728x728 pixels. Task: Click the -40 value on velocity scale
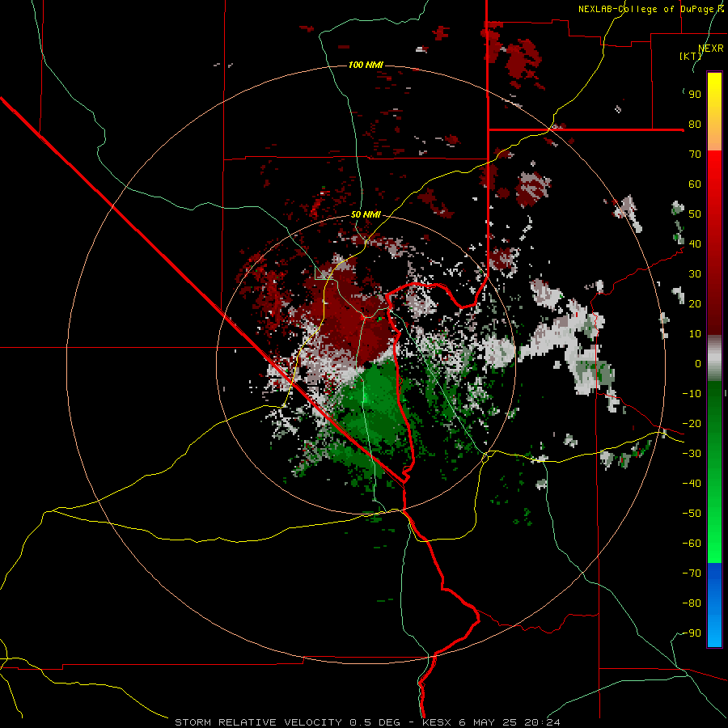pyautogui.click(x=692, y=484)
